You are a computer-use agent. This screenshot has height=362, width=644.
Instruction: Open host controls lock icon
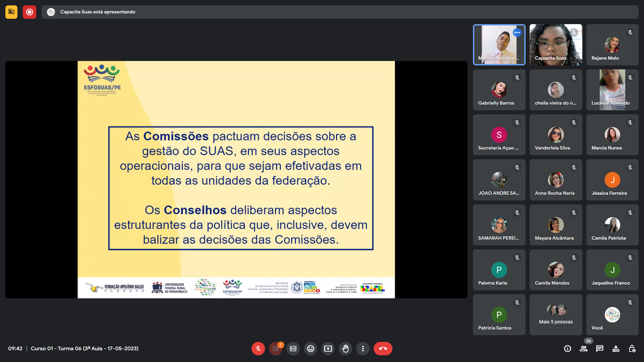(x=632, y=349)
